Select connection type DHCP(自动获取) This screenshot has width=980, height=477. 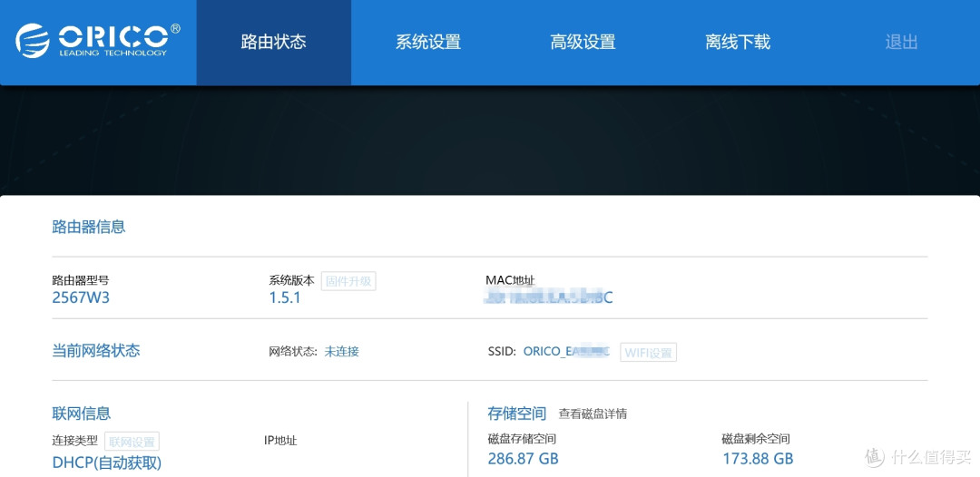coord(106,462)
